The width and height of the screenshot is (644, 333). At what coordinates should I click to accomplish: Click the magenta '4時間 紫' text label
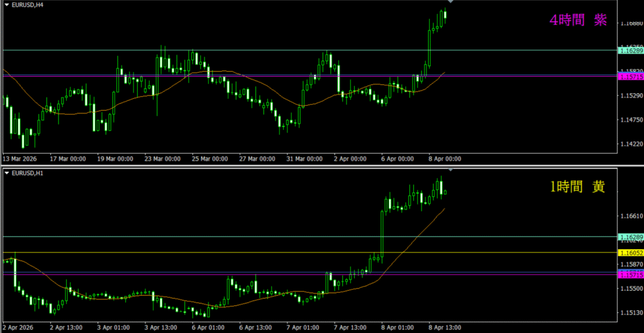tap(578, 21)
